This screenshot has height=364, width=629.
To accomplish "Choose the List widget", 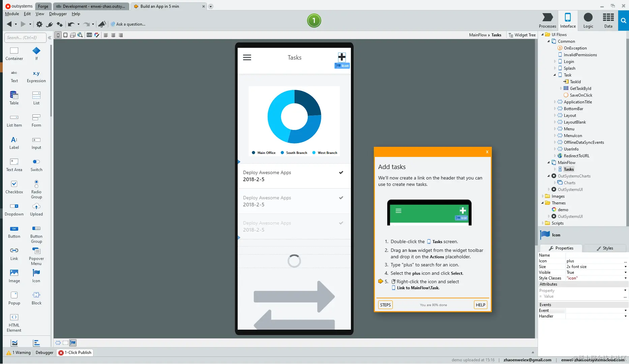I will (36, 98).
